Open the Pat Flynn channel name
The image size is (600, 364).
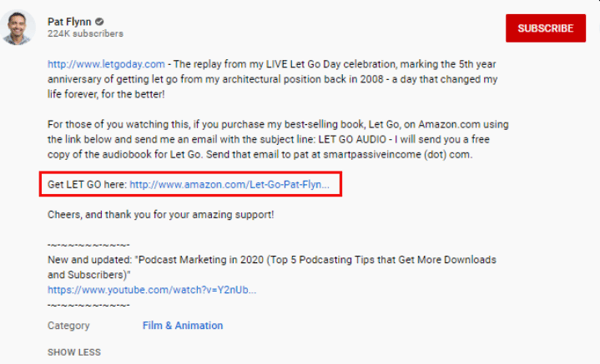69,22
